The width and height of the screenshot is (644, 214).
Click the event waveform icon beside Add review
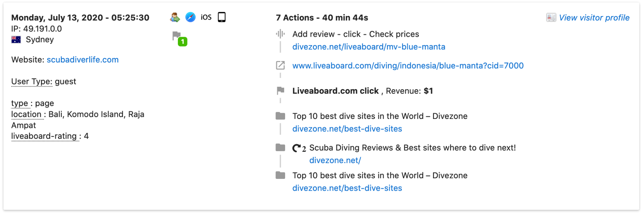280,34
